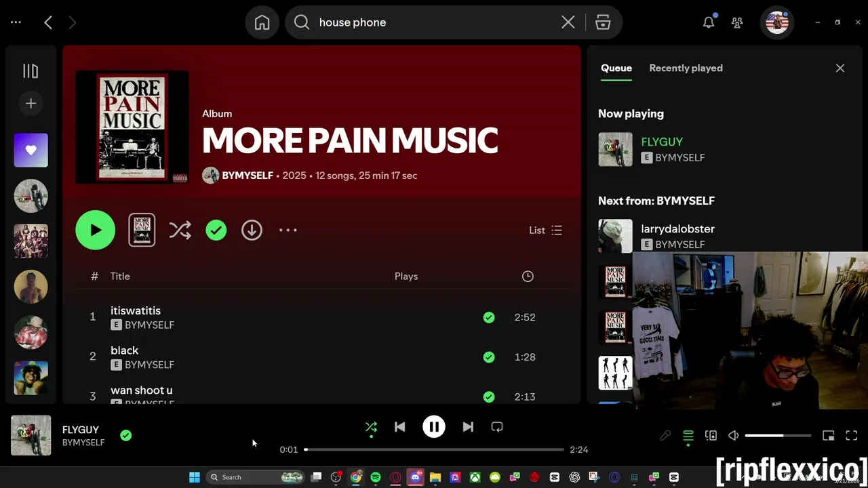Viewport: 868px width, 488px height.
Task: Open more options for the album
Action: [288, 230]
